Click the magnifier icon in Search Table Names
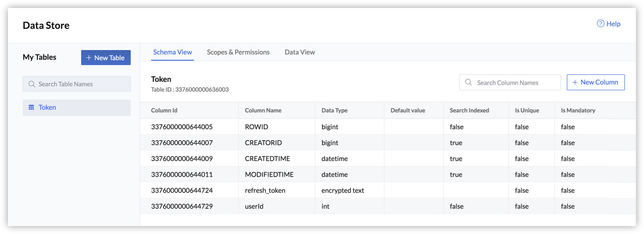644x234 pixels. pos(31,84)
